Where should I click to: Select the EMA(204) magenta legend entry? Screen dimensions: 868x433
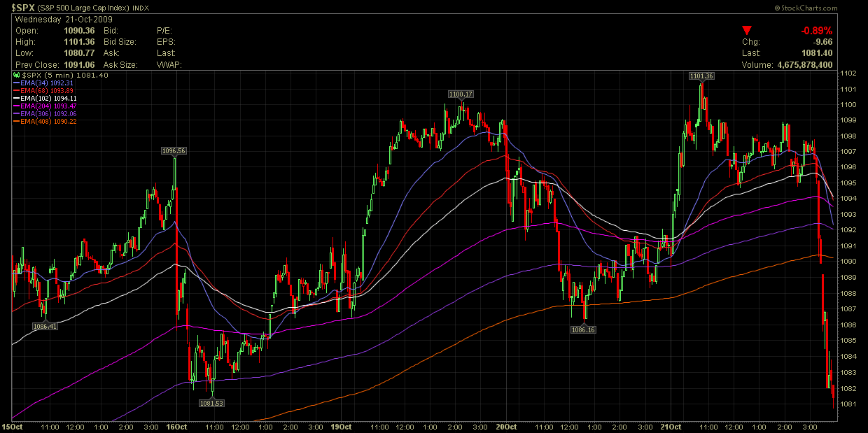(x=43, y=106)
